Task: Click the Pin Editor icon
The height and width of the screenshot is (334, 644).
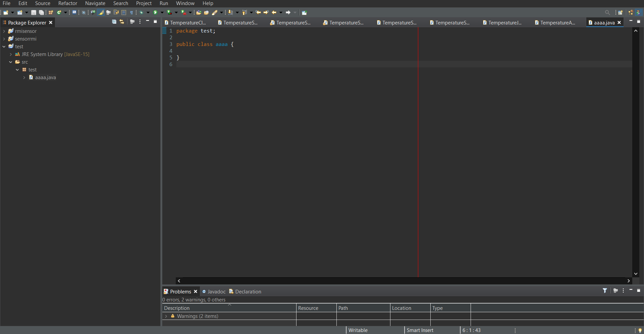Action: 304,13
